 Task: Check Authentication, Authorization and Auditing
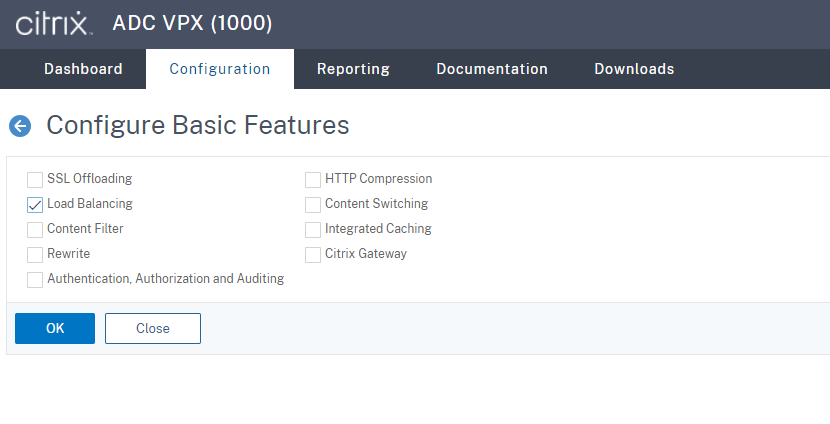tap(35, 279)
